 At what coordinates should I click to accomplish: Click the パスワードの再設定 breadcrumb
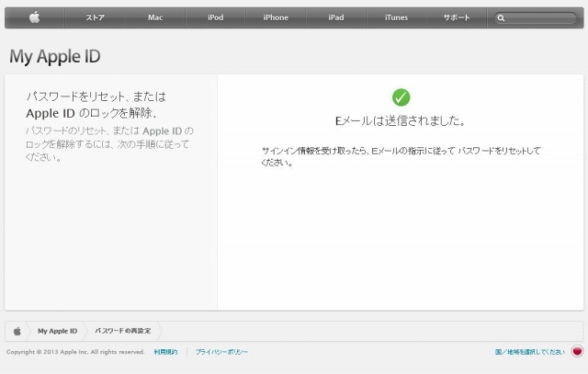(122, 331)
